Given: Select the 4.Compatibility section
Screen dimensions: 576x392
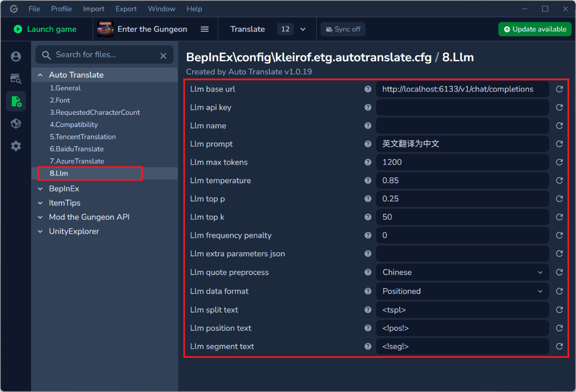Looking at the screenshot, I should (104, 125).
